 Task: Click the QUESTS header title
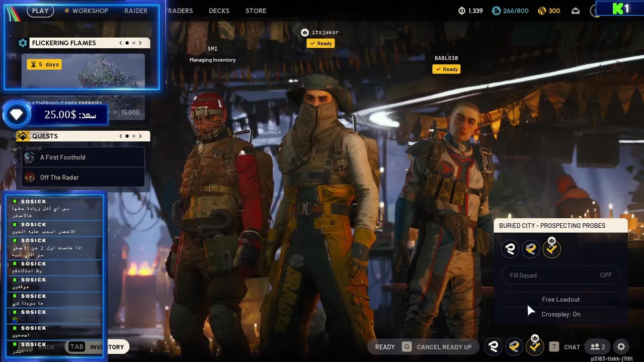(45, 136)
